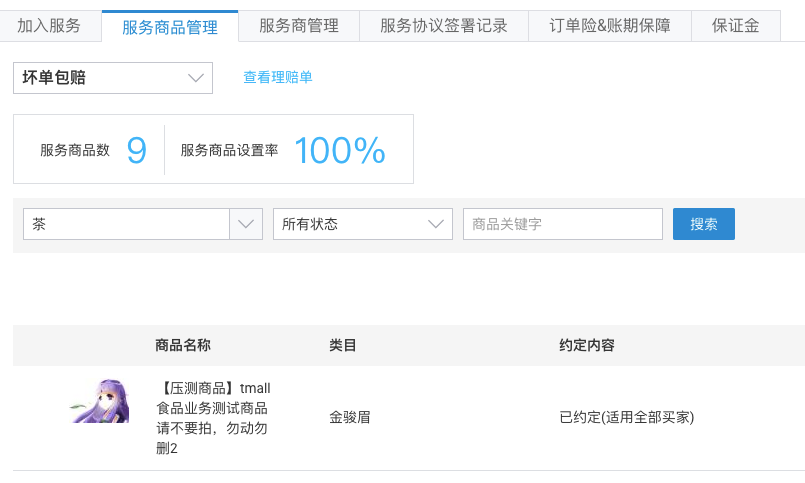Click the anime girl product thumbnail
Image resolution: width=805 pixels, height=483 pixels.
click(x=101, y=403)
